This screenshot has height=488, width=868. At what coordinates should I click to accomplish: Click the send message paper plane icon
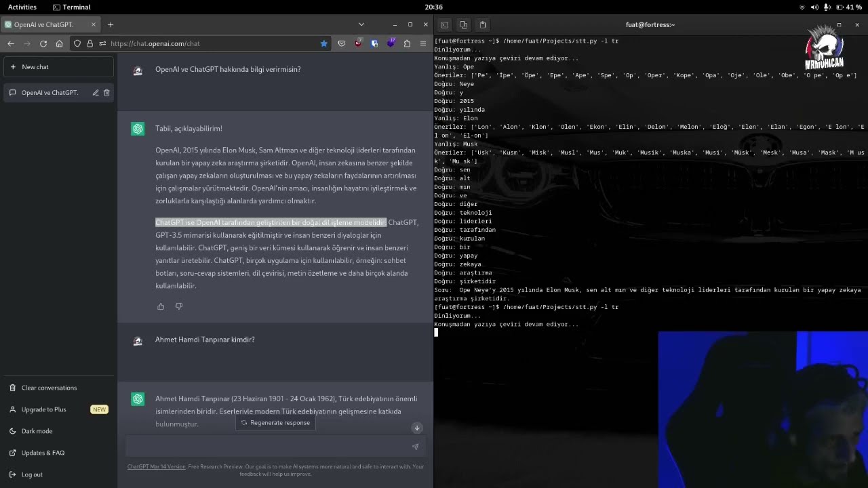(x=415, y=447)
